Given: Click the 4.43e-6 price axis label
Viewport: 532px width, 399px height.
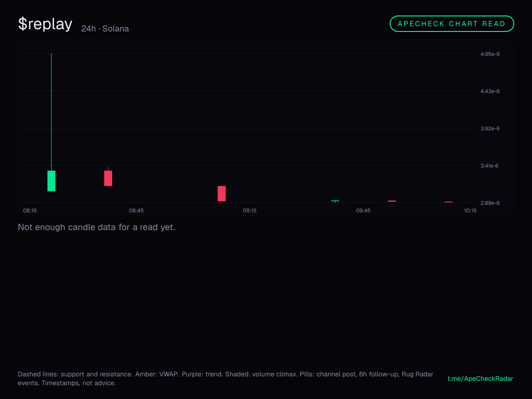Looking at the screenshot, I should tap(490, 91).
